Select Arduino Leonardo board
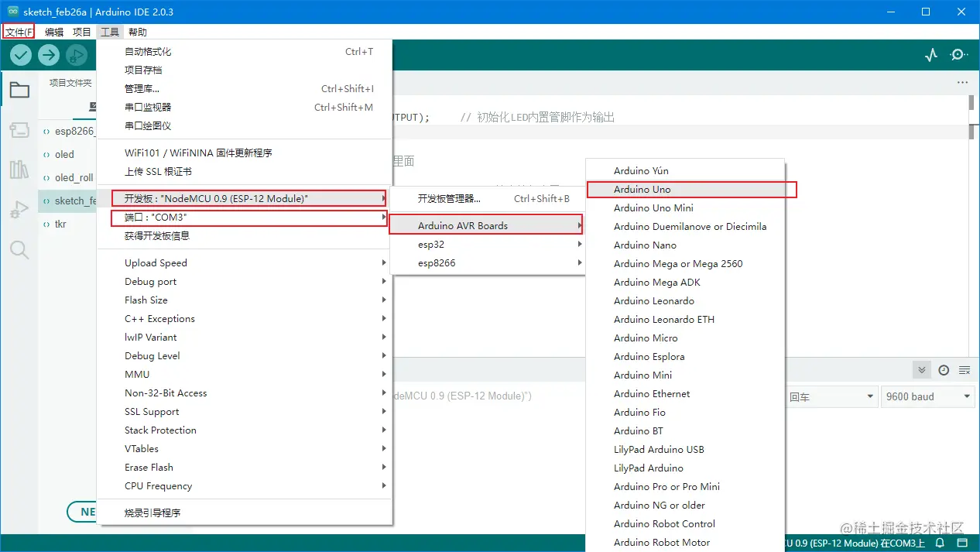The height and width of the screenshot is (552, 980). pos(685,301)
